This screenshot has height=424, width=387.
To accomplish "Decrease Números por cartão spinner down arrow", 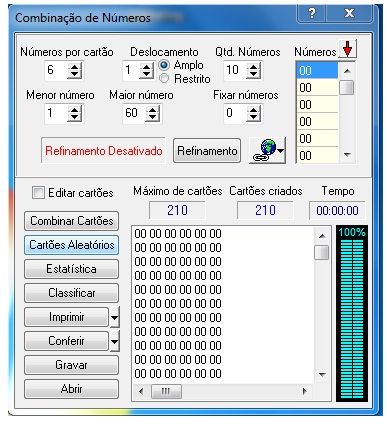I will 74,74.
